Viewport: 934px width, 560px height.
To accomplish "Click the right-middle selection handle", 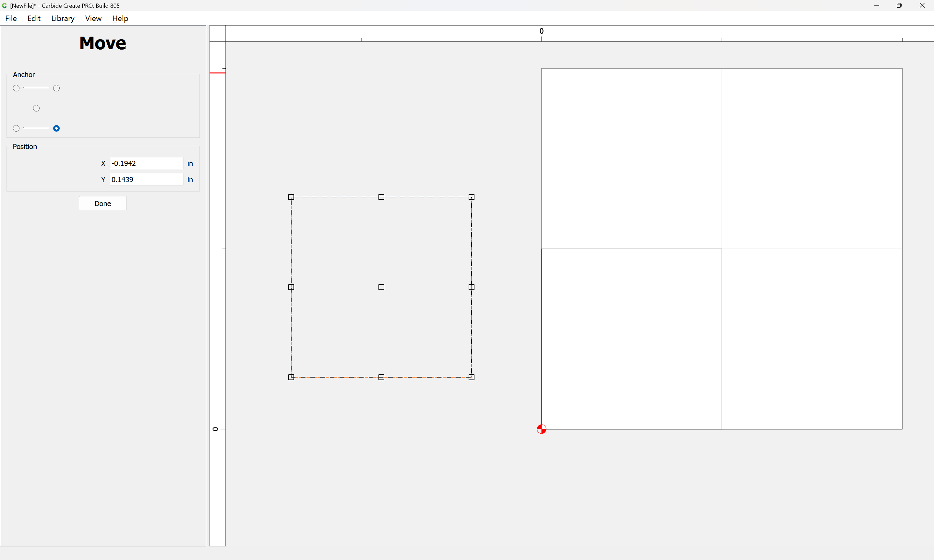I will (472, 287).
